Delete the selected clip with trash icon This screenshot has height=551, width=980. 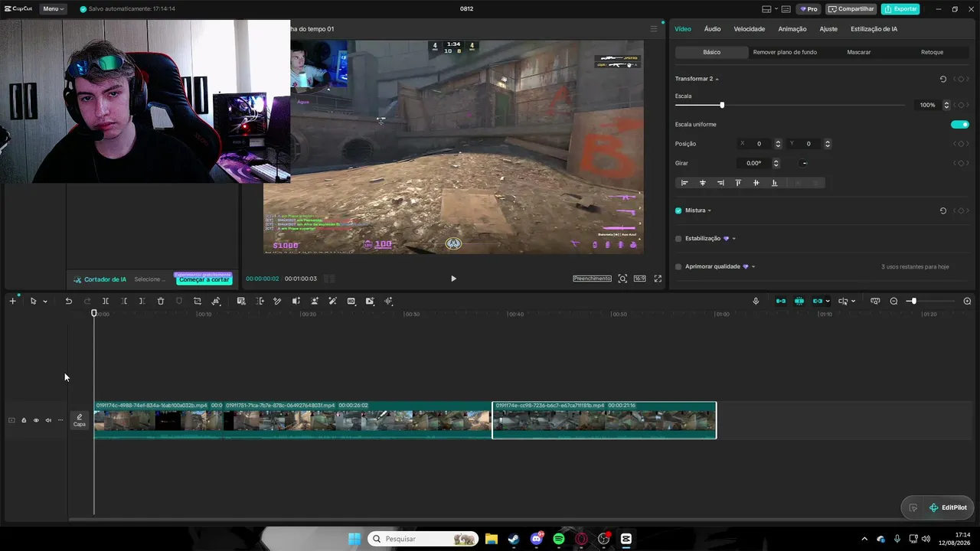click(x=161, y=302)
